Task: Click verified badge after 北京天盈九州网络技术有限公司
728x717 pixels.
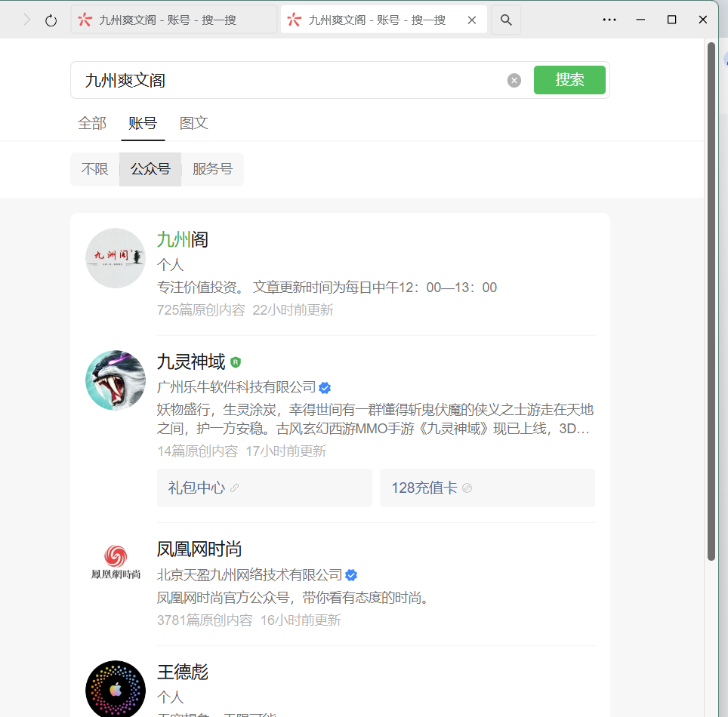Action: (351, 575)
